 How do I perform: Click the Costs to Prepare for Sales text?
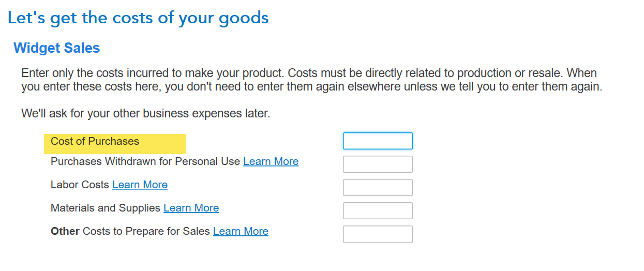(x=146, y=231)
